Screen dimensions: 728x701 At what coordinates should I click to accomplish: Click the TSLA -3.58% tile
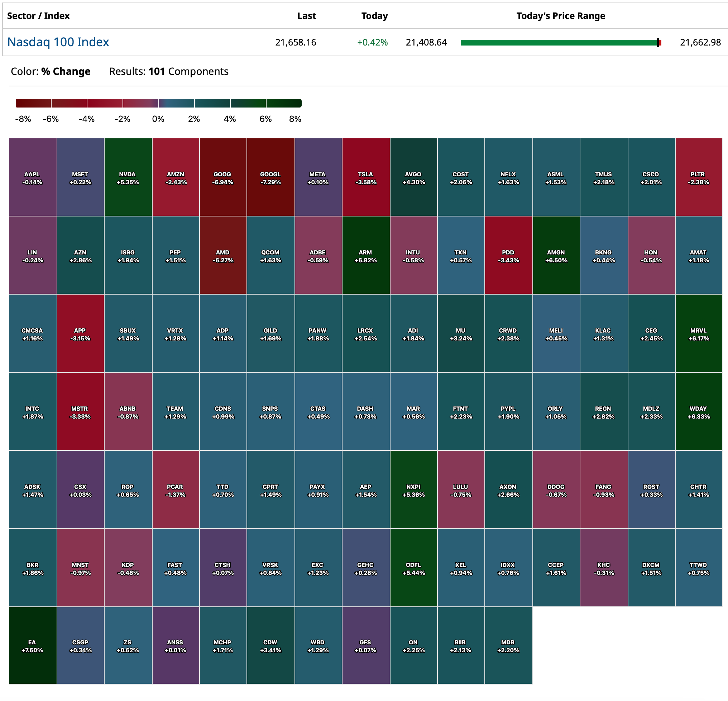click(365, 177)
